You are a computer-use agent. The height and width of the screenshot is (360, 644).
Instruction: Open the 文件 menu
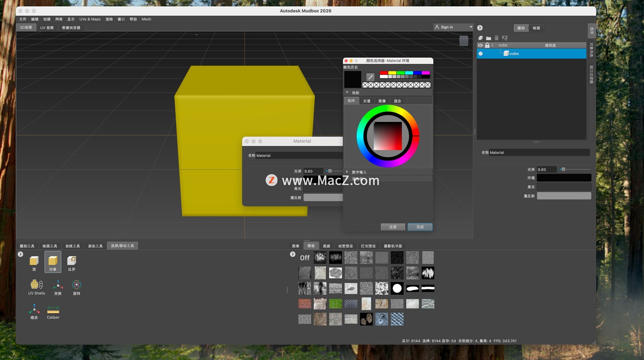pos(23,19)
